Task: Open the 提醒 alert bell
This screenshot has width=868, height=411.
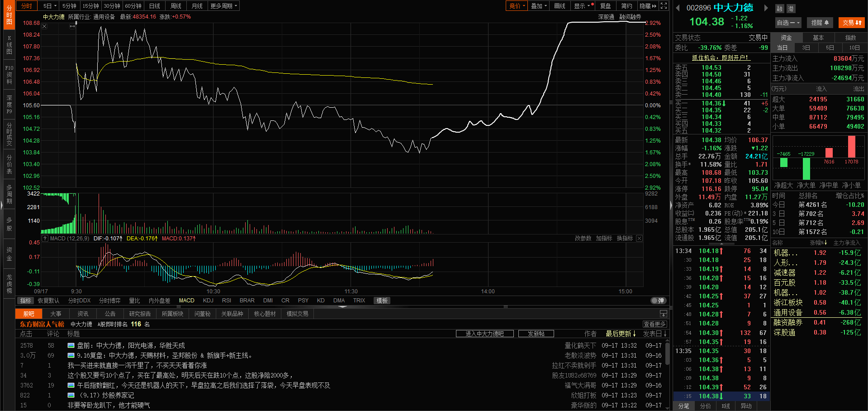Action: pyautogui.click(x=820, y=23)
